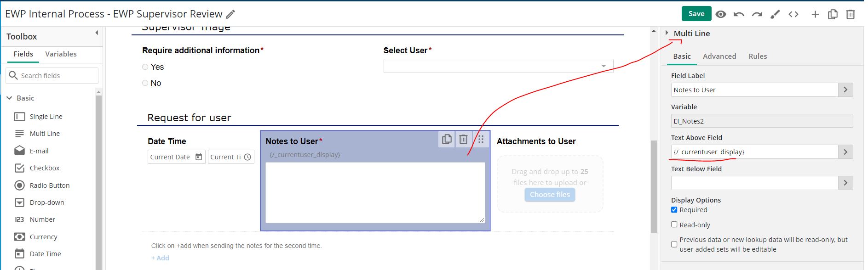Open the Select User dropdown

coord(498,66)
